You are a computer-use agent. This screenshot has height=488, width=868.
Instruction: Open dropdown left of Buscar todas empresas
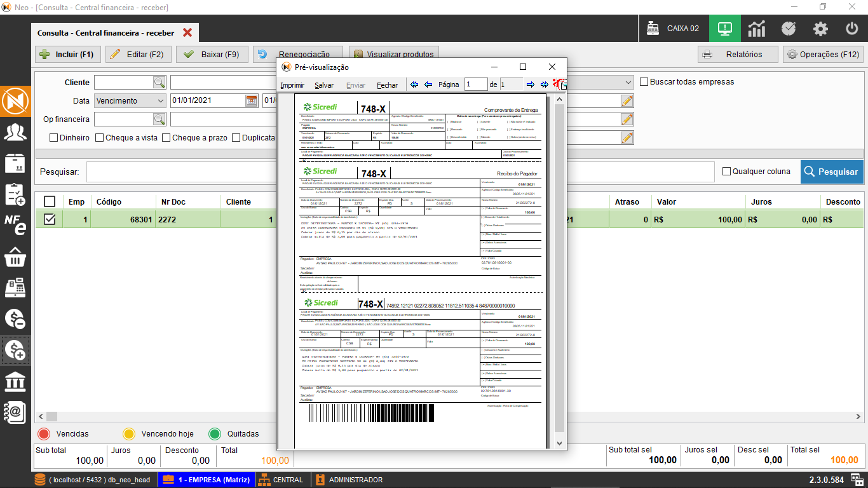(x=628, y=82)
